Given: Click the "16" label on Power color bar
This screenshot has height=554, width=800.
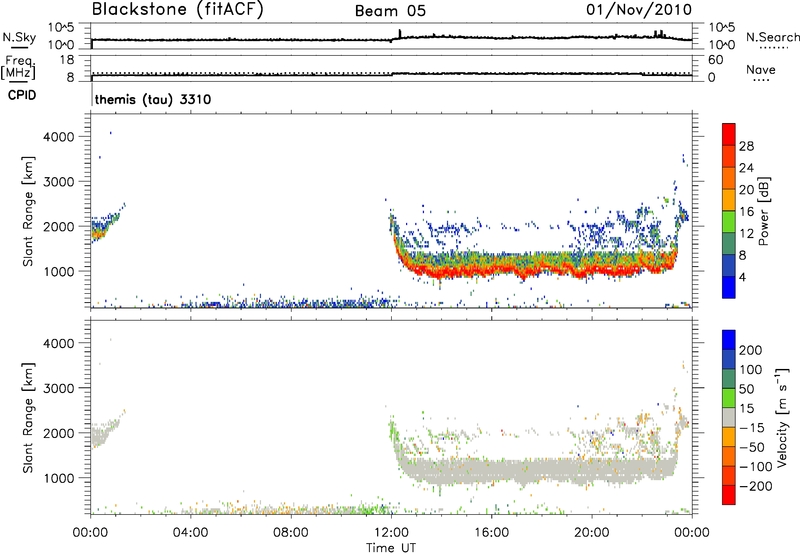Looking at the screenshot, I should (x=746, y=212).
